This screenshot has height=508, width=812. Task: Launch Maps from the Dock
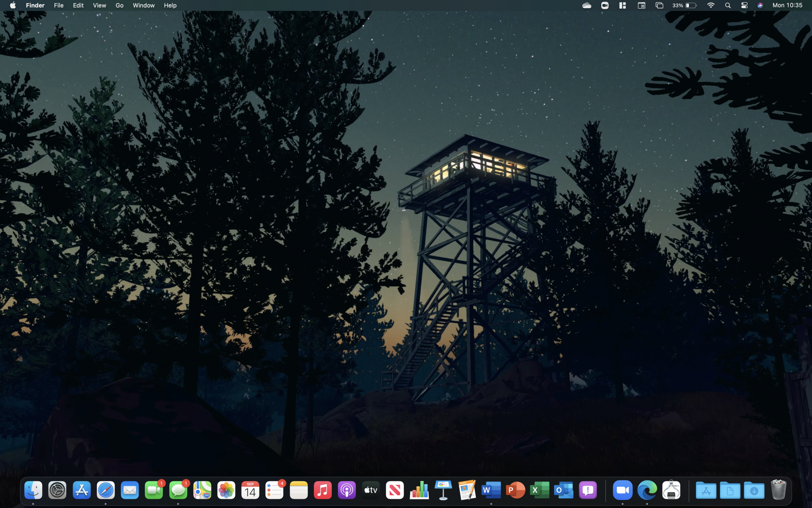[x=202, y=490]
